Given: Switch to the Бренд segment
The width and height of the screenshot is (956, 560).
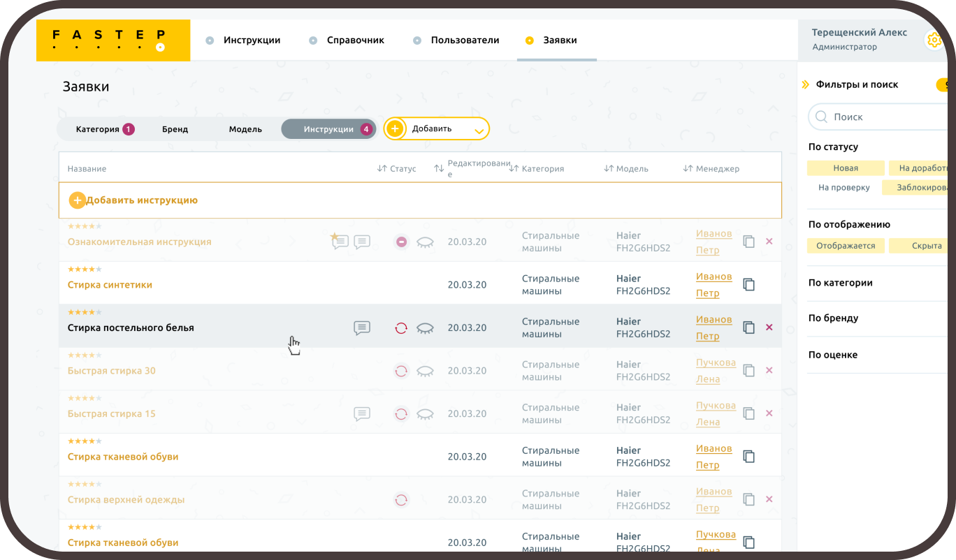Looking at the screenshot, I should (x=175, y=129).
